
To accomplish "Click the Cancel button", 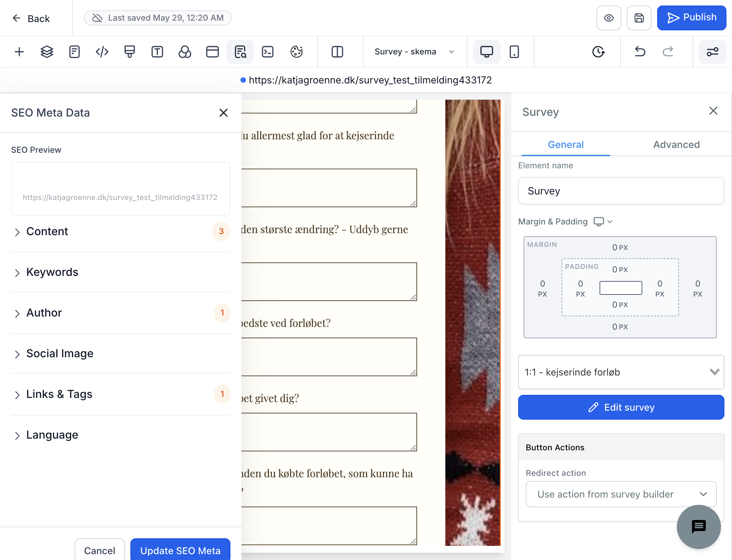I will 100,550.
